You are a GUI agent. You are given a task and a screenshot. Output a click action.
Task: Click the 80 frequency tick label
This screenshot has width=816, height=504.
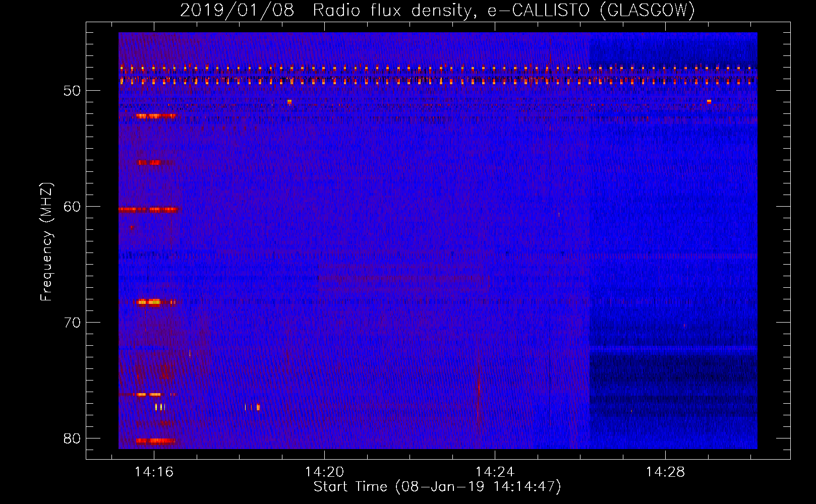coord(73,438)
